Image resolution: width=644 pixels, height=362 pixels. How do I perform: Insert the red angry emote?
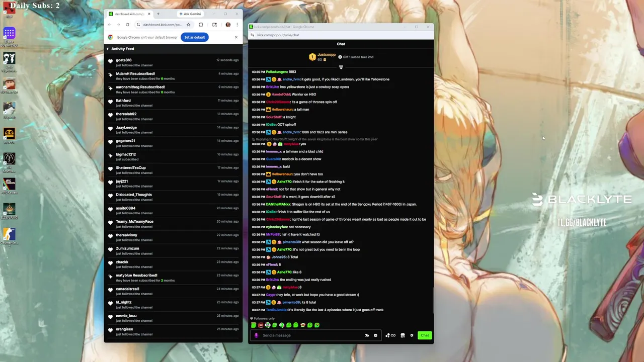tap(261, 325)
